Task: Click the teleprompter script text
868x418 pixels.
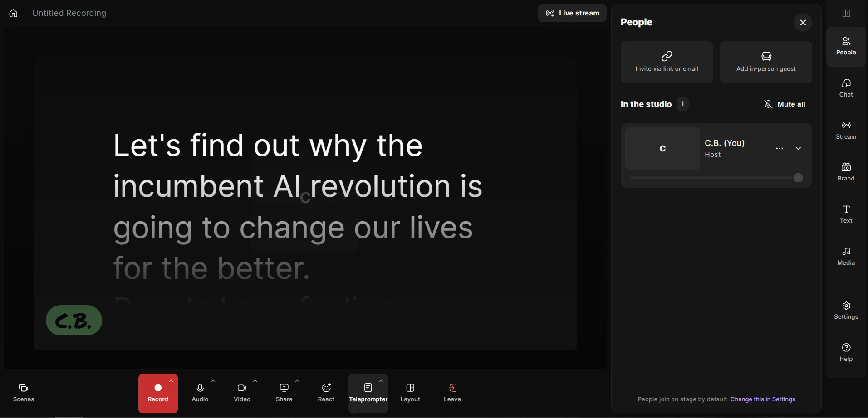Action: (297, 206)
